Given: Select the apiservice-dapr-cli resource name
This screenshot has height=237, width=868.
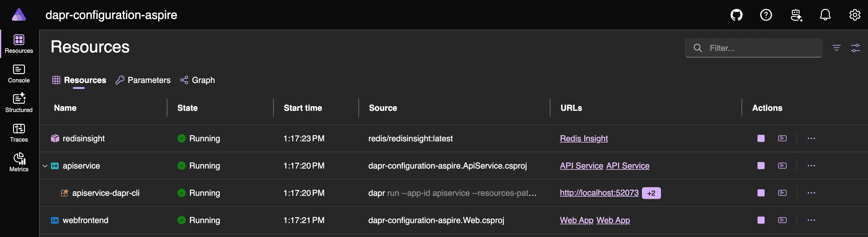Looking at the screenshot, I should click(x=106, y=193).
